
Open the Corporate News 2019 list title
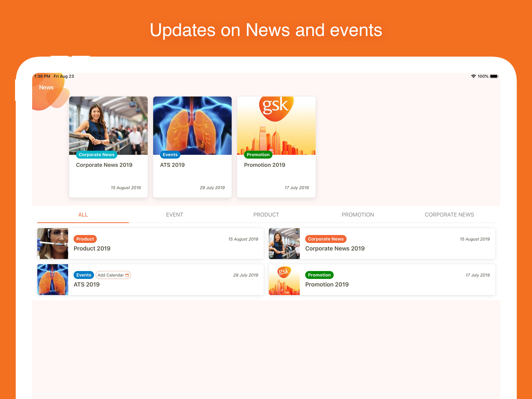[x=335, y=249]
